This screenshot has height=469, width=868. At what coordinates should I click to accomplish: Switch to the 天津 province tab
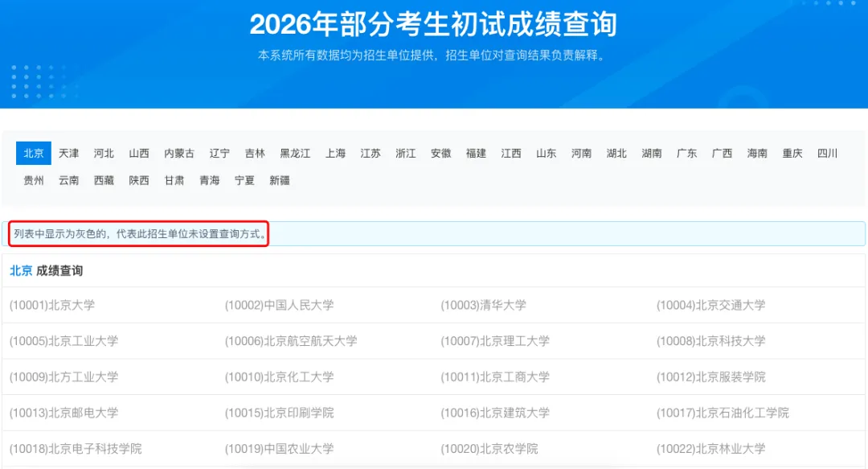click(x=68, y=153)
